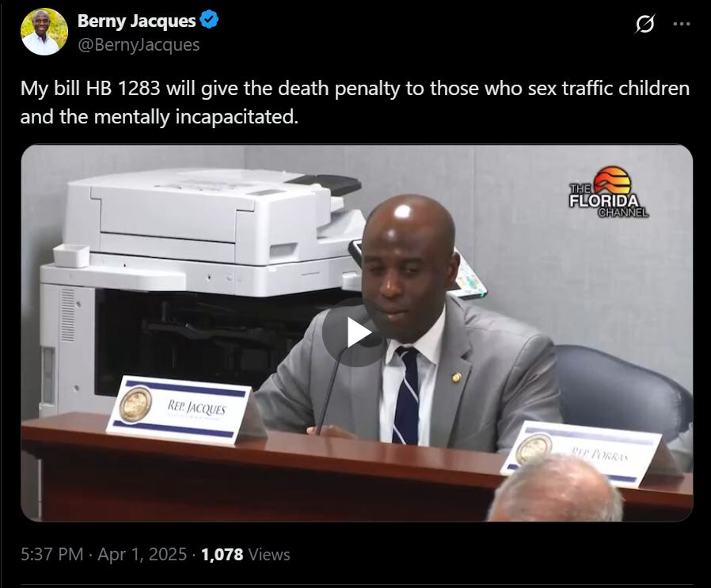Play the video with the center play button
This screenshot has width=711, height=588.
tap(357, 332)
